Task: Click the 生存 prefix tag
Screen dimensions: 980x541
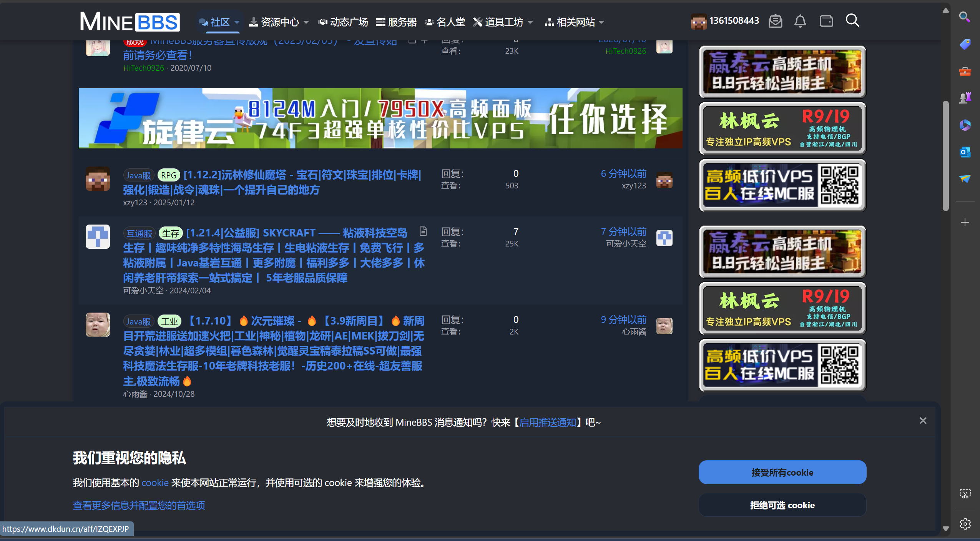Action: click(x=170, y=233)
